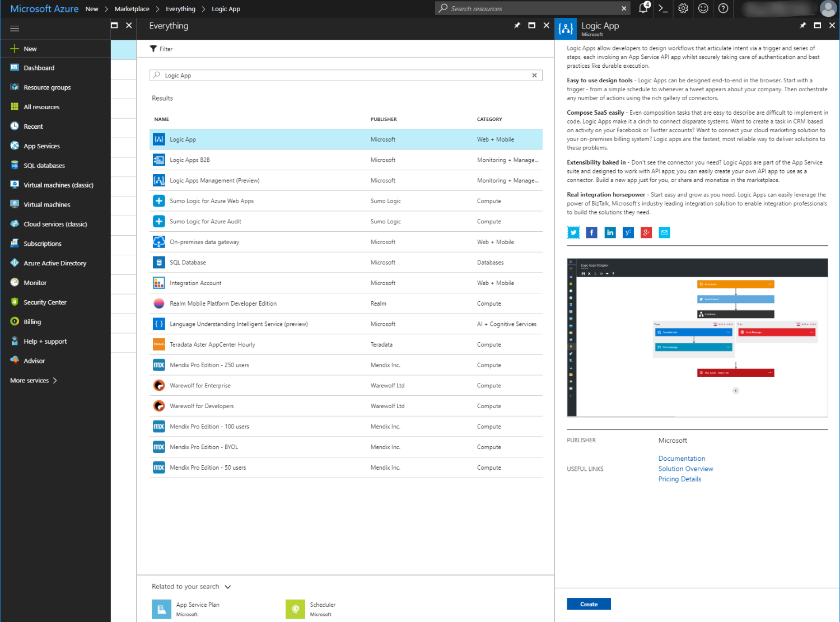Clear the Logic App search filter text

[x=534, y=75]
